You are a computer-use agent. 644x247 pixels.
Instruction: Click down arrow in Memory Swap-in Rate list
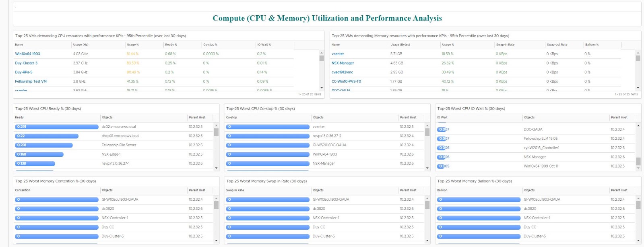point(427,241)
